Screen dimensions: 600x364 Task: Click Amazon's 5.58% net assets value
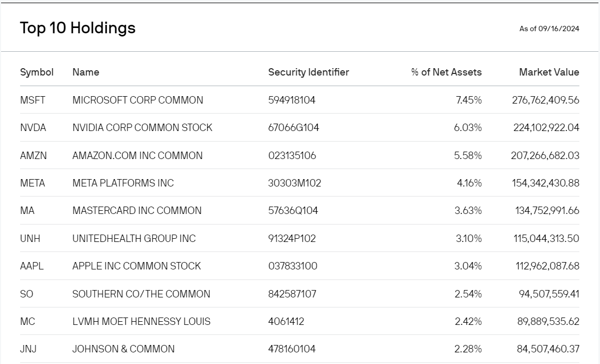[x=468, y=156]
